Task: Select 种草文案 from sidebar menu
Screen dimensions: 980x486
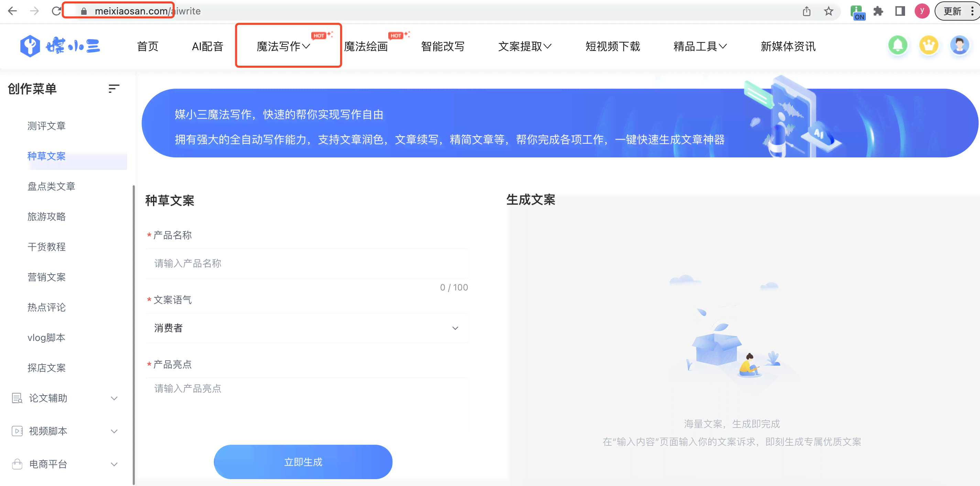Action: [x=47, y=156]
